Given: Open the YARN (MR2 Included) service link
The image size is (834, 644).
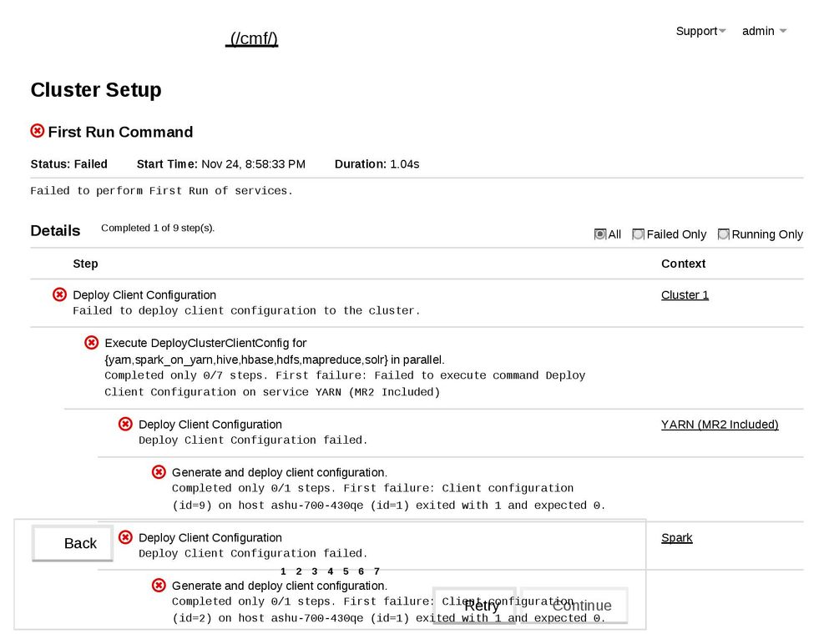Looking at the screenshot, I should point(720,424).
